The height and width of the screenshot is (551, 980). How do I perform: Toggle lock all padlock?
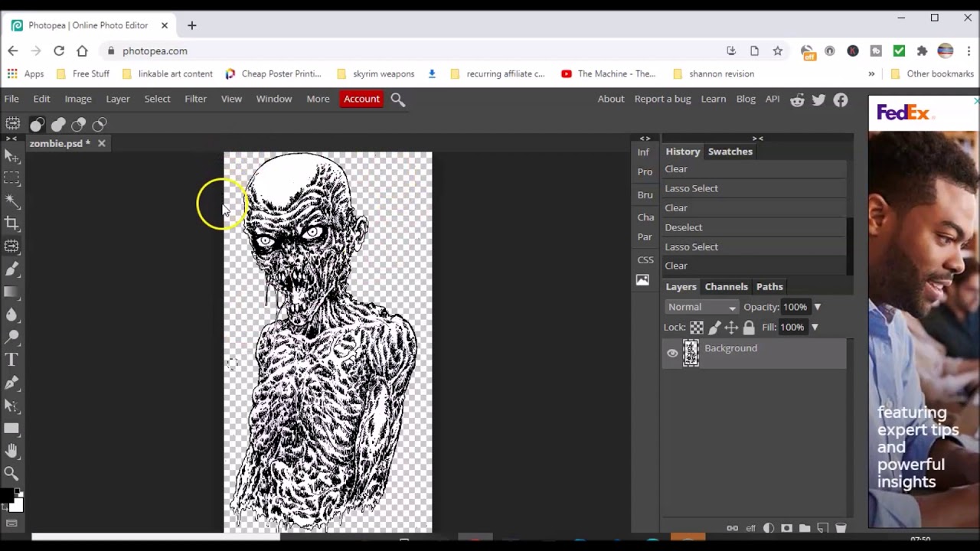coord(749,328)
